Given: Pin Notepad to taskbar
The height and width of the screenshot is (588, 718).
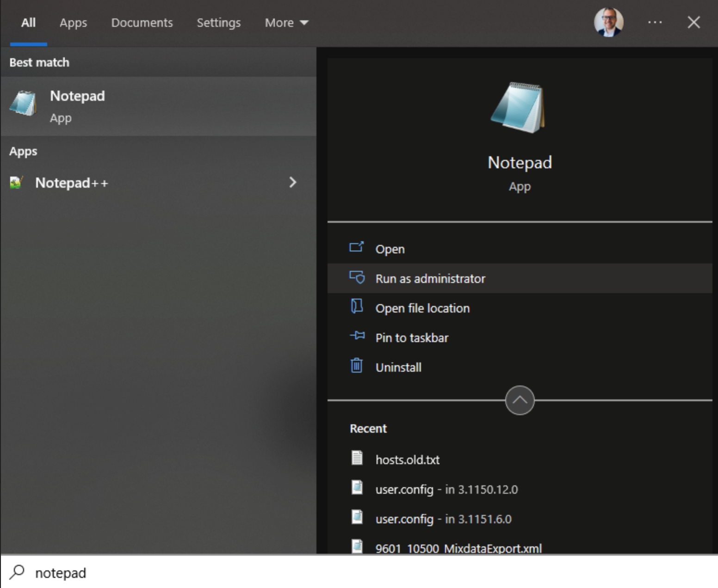Looking at the screenshot, I should coord(520,337).
